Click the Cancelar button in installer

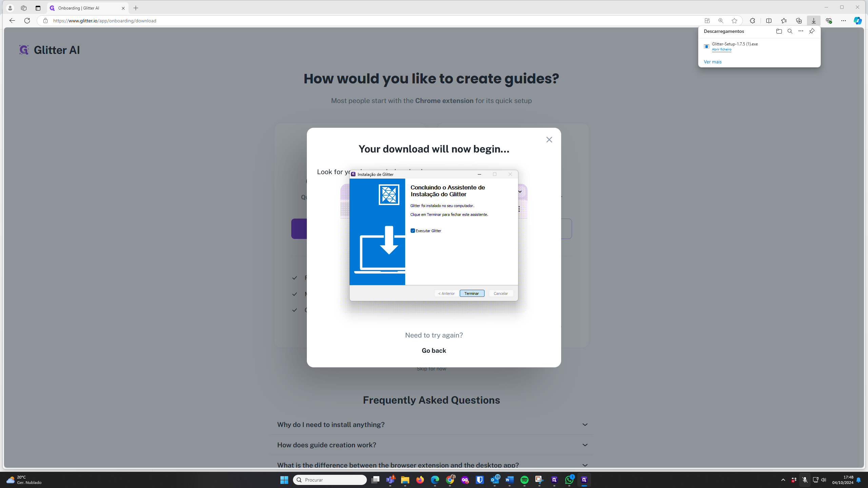coord(501,293)
